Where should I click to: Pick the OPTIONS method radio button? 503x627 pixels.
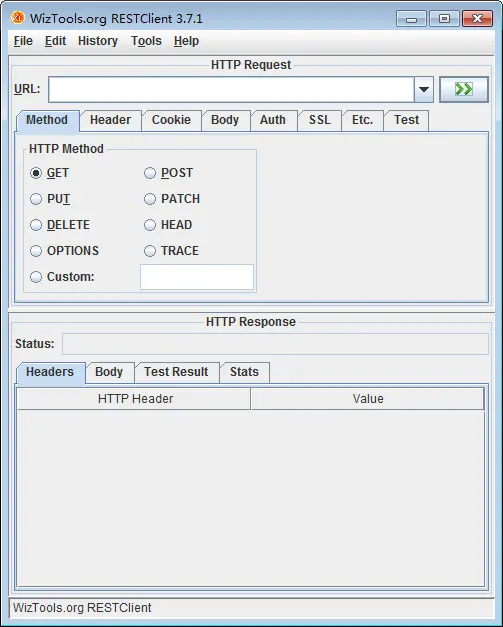click(x=36, y=251)
